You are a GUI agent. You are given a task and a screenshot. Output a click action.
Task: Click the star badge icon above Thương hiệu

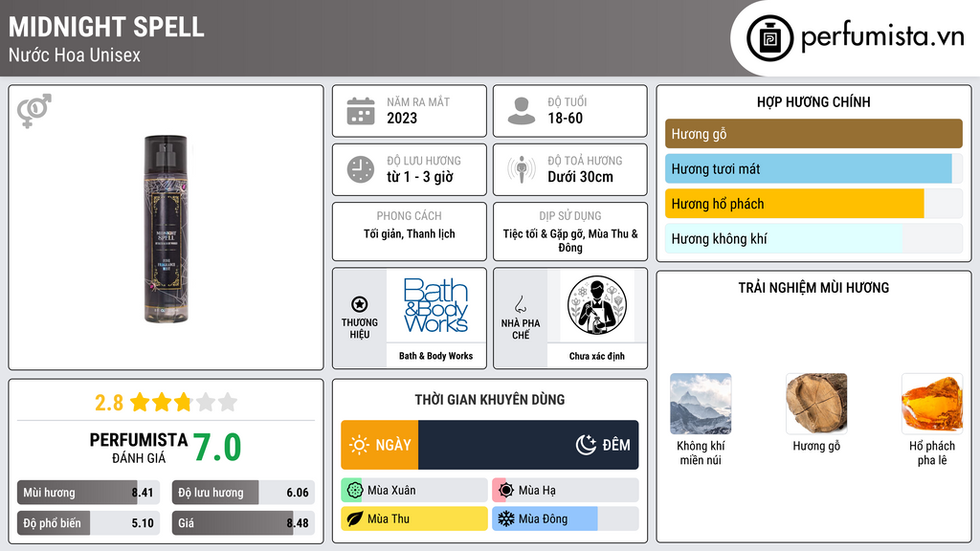(x=360, y=304)
